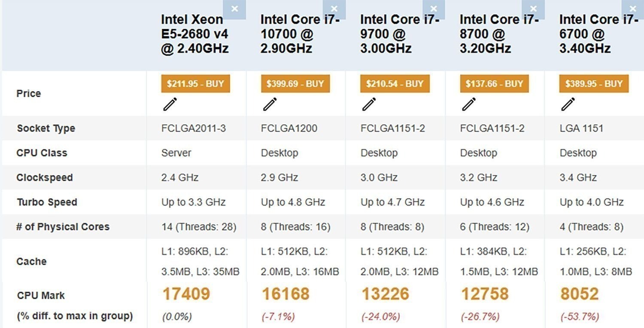Edit price for Core i7-6700
This screenshot has height=328, width=644.
point(568,104)
